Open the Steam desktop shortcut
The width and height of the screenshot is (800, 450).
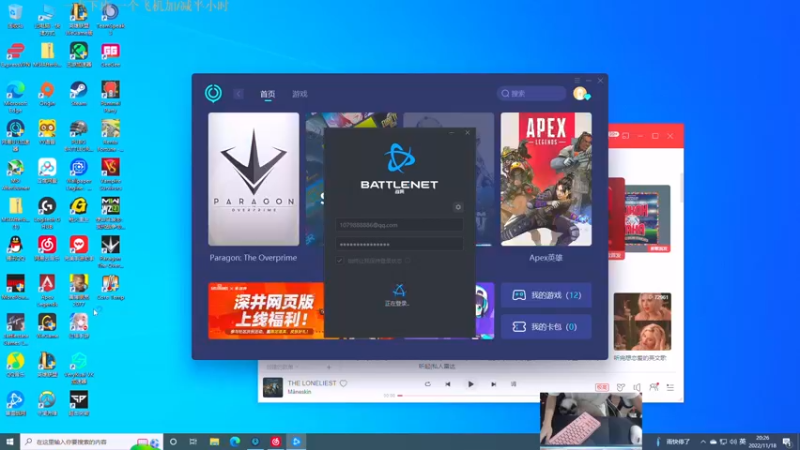(79, 93)
